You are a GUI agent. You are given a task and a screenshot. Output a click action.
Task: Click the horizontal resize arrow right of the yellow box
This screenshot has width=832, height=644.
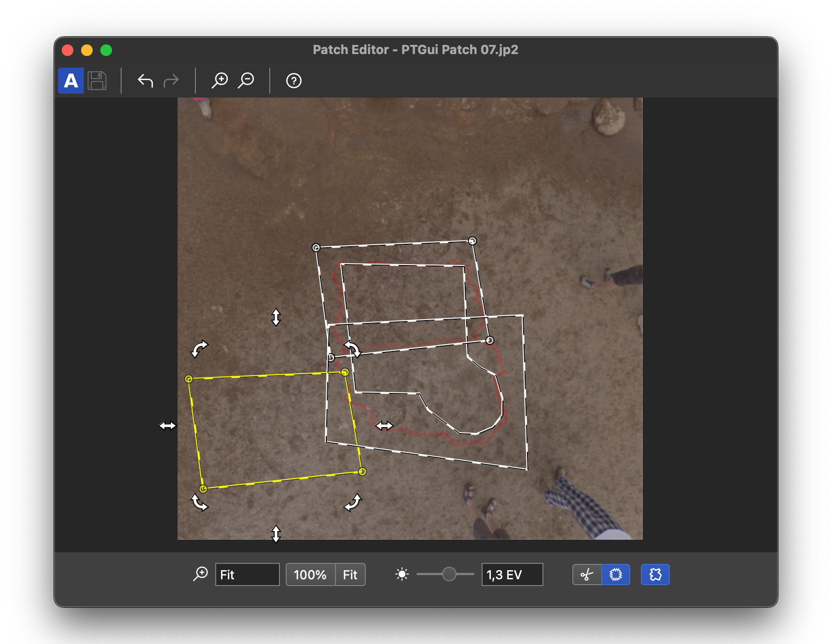(x=384, y=425)
